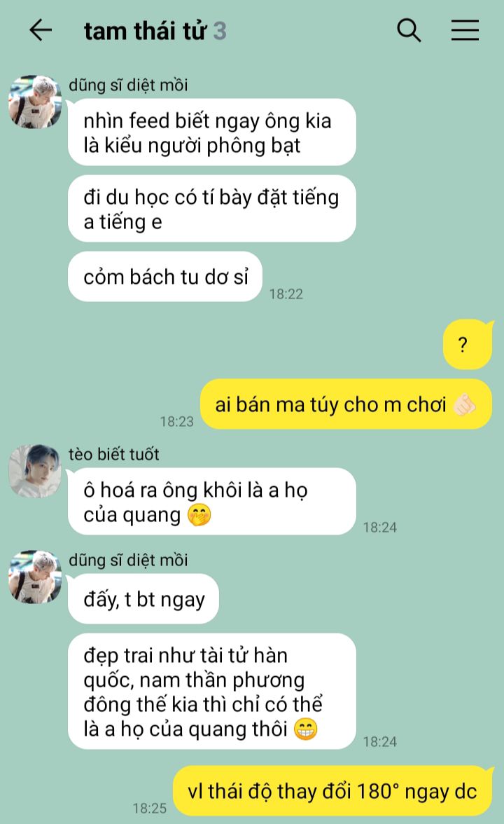This screenshot has height=824, width=504.
Task: Tap the 'đấy, t bt ngay' message
Action: pos(143,599)
